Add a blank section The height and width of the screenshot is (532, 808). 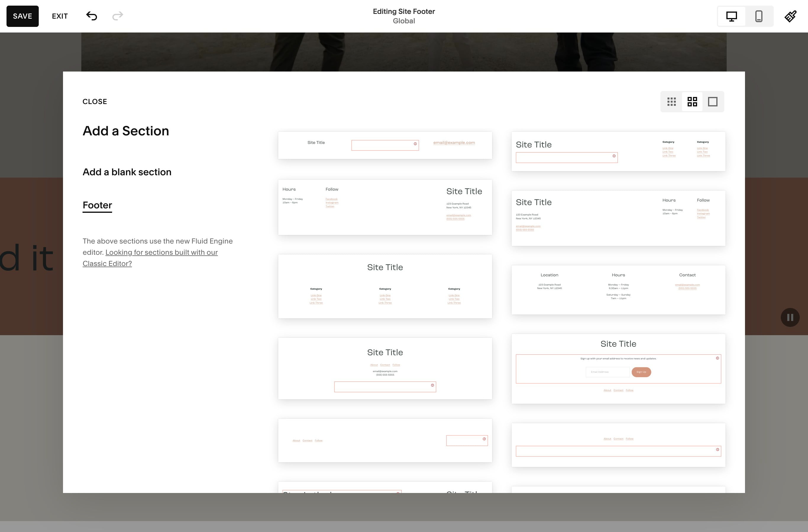(127, 172)
